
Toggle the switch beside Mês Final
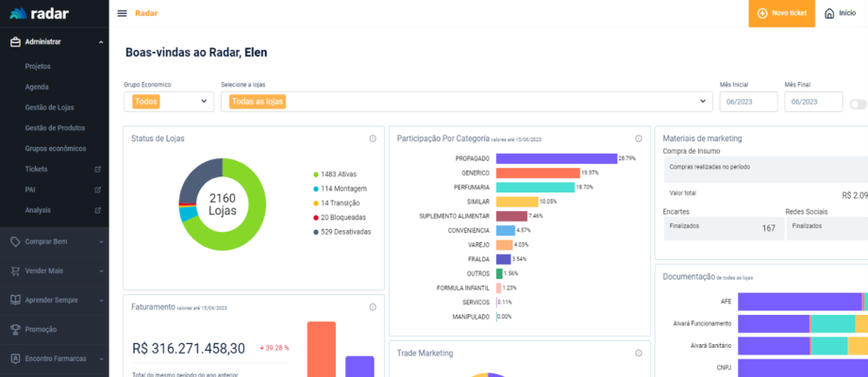[858, 104]
